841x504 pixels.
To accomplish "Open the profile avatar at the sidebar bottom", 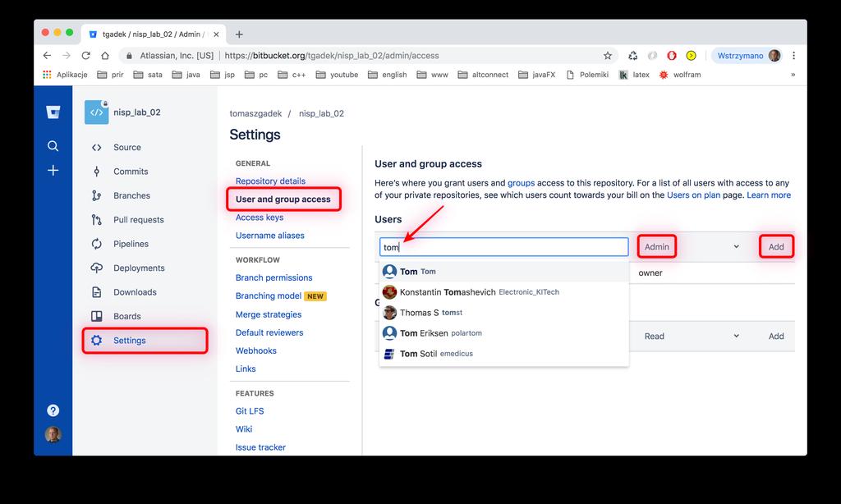I will (53, 433).
